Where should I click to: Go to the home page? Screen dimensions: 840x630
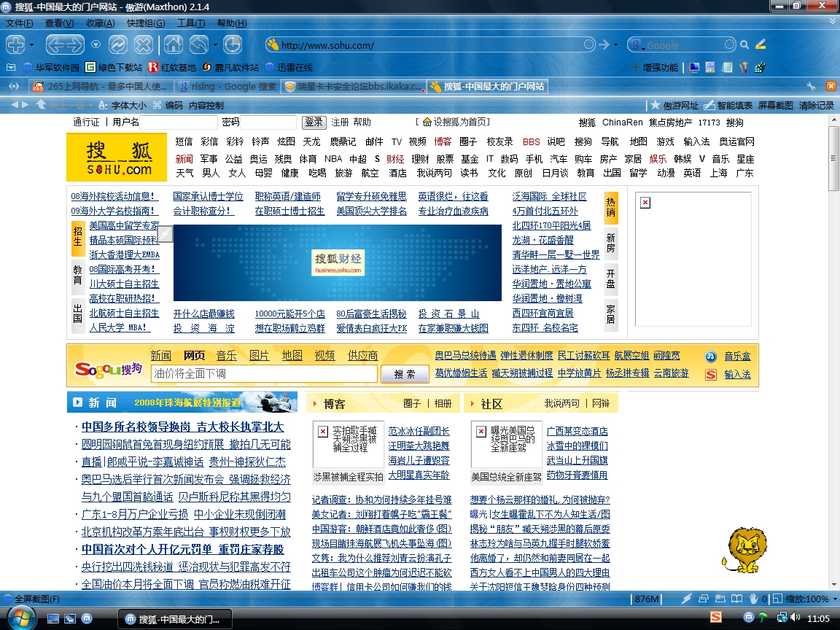pyautogui.click(x=173, y=44)
